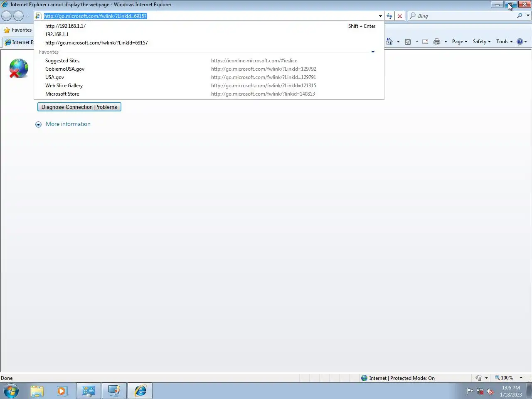
Task: Click the network status tray icon
Action: point(480,391)
